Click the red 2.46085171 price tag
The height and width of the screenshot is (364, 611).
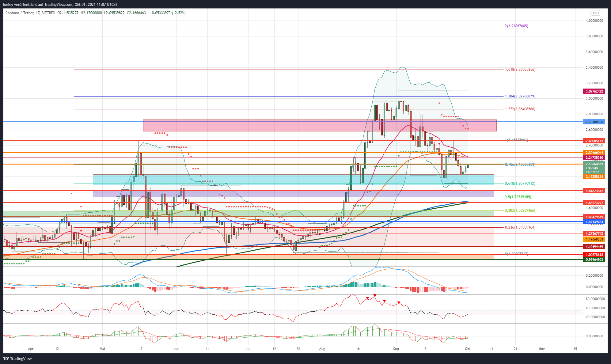[x=594, y=141]
